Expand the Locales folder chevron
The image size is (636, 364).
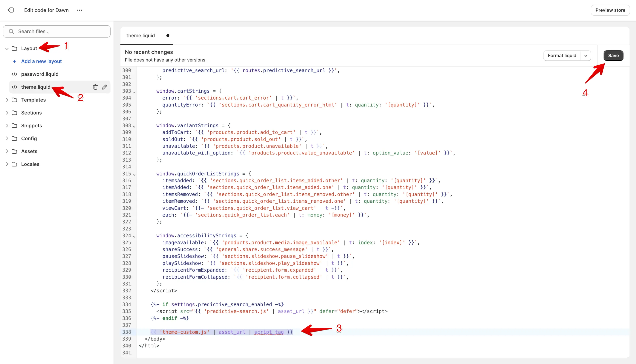[x=7, y=164]
